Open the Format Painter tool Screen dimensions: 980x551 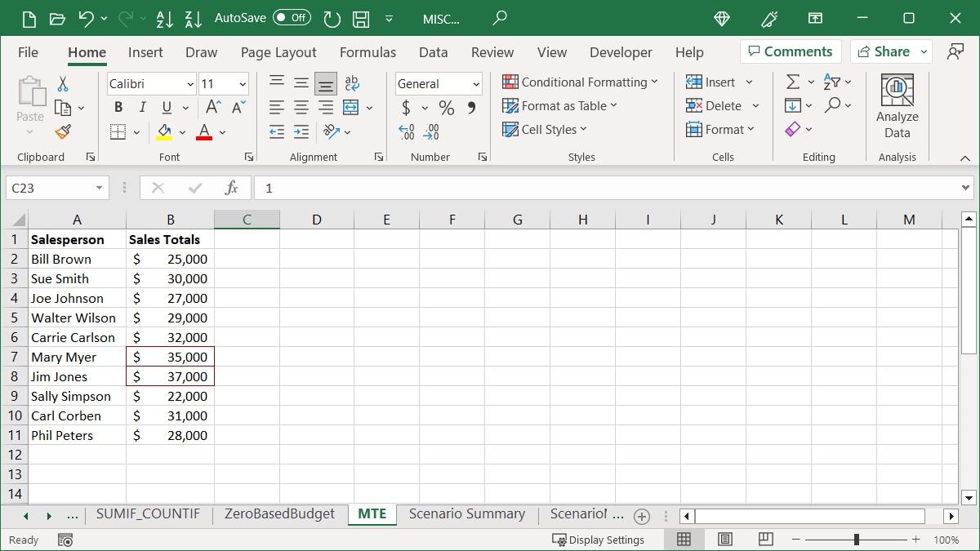63,131
